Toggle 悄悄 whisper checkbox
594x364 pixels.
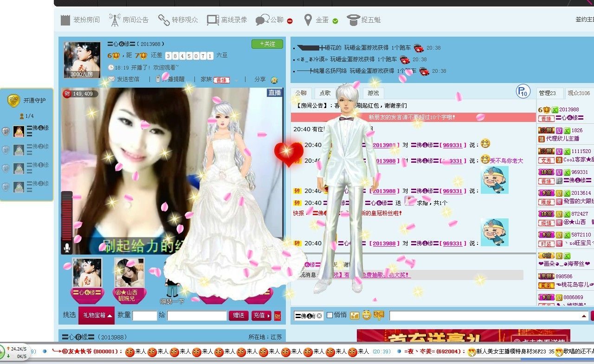point(330,315)
